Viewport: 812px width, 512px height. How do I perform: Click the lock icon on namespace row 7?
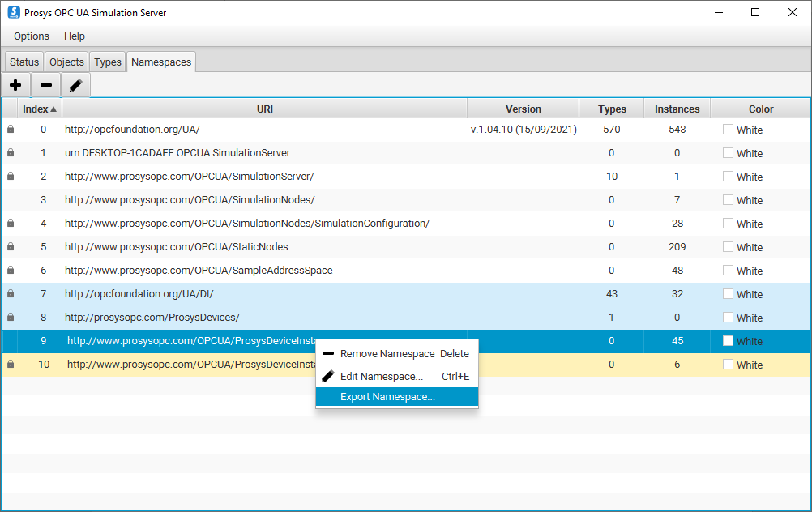pyautogui.click(x=11, y=294)
